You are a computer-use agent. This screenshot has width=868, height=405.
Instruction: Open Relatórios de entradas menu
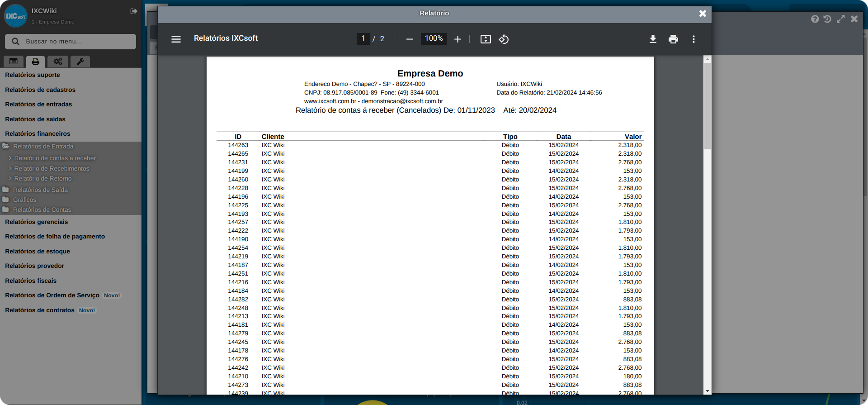pos(38,105)
